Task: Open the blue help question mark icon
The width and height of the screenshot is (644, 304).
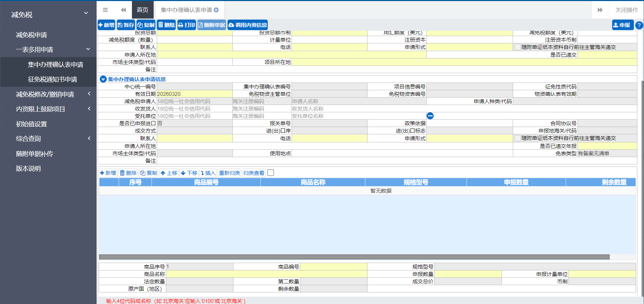Action: click(639, 25)
